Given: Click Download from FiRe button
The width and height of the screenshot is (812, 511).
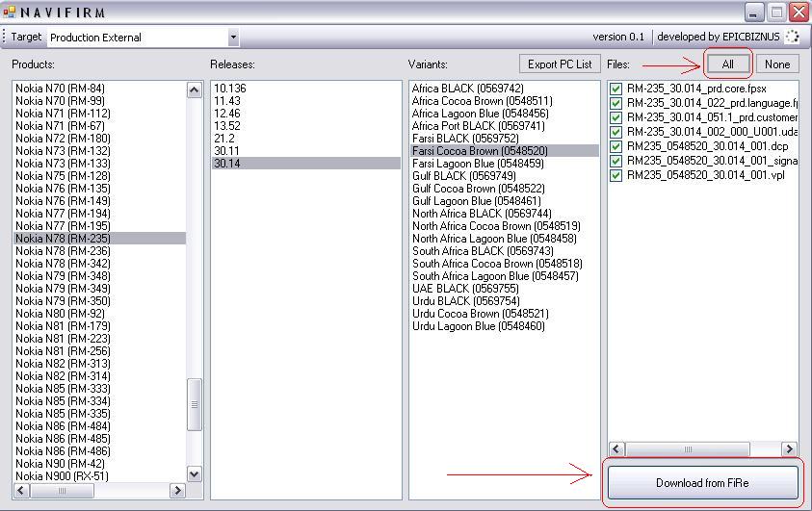Looking at the screenshot, I should tap(702, 482).
